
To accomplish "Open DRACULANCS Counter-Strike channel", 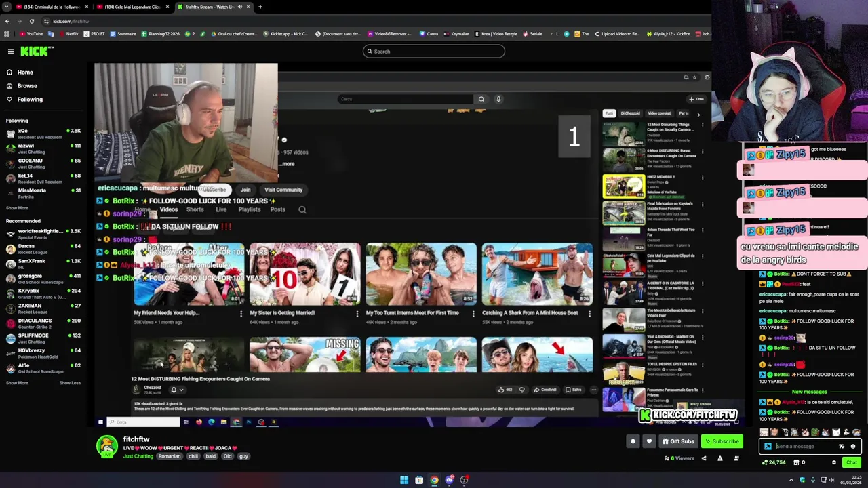I will pos(42,323).
